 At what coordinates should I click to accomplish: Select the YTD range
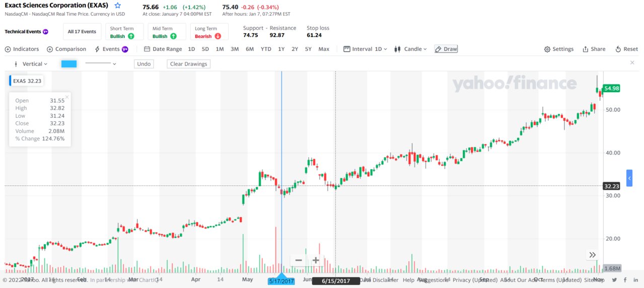point(266,49)
